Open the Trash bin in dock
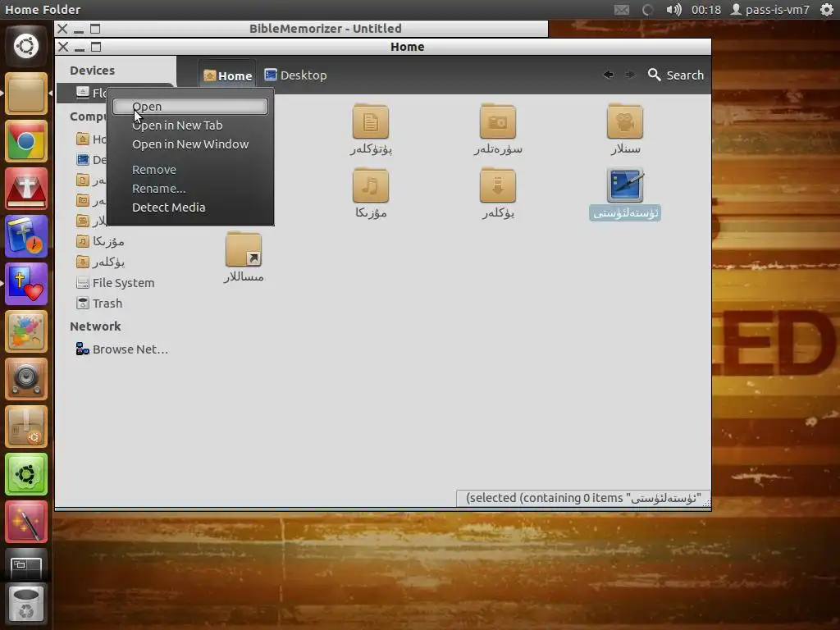 click(25, 603)
